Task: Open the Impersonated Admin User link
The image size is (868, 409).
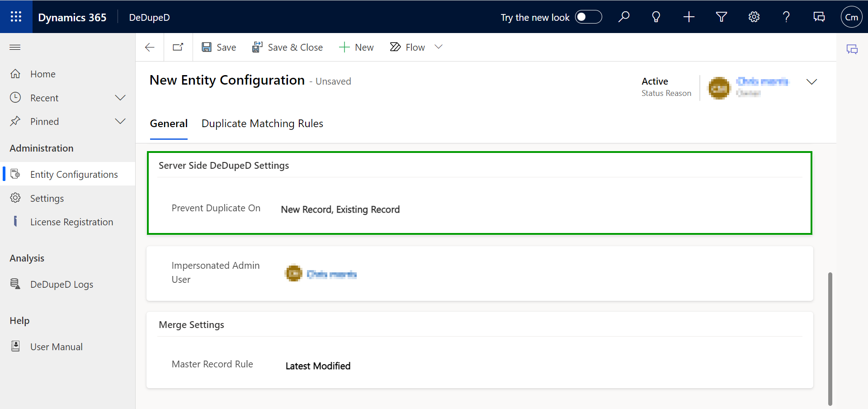Action: tap(331, 274)
